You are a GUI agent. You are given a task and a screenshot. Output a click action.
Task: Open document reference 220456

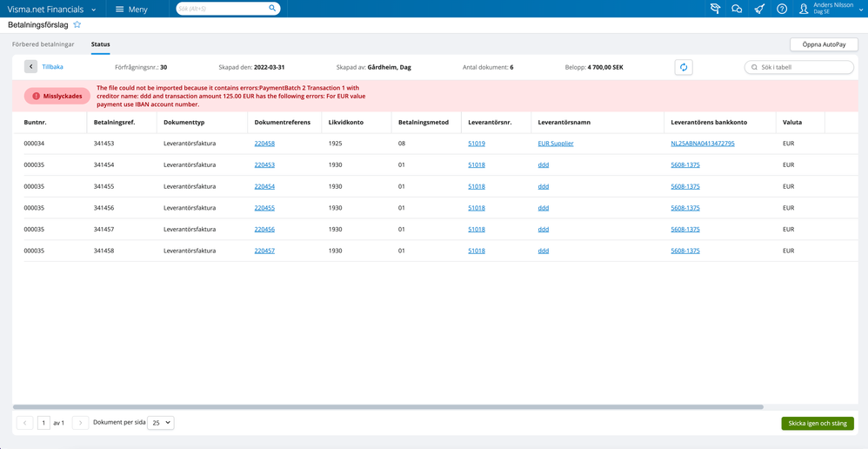pyautogui.click(x=264, y=229)
